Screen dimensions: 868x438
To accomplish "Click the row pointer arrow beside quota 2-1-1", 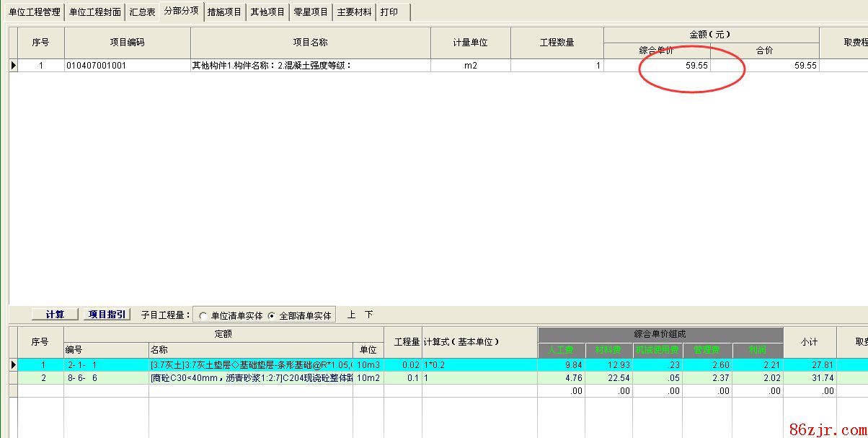I will click(13, 365).
